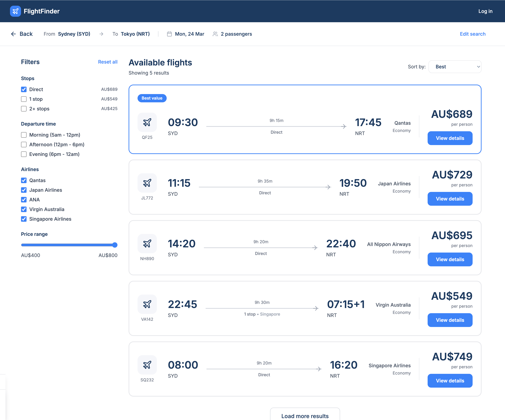
Task: View details for the Virgin Australia flight
Action: pos(450,320)
